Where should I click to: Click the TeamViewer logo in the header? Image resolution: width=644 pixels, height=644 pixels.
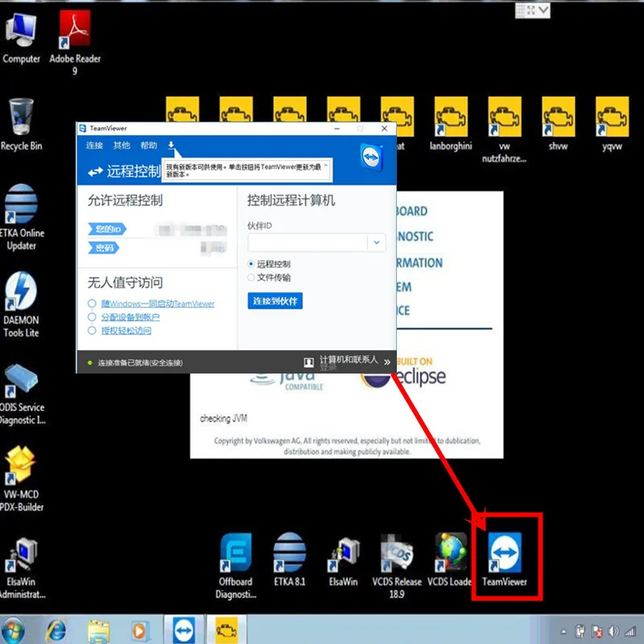click(x=372, y=157)
